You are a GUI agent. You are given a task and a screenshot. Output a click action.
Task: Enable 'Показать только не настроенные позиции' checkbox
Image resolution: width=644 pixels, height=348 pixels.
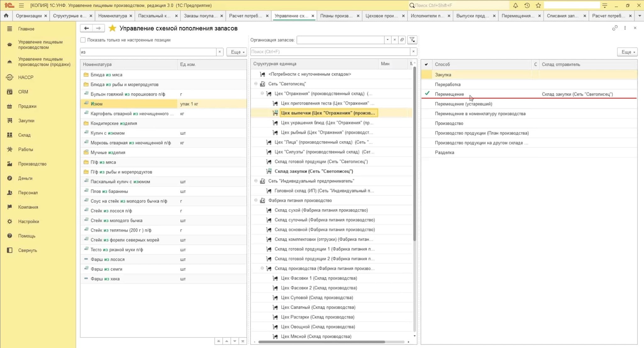click(83, 40)
